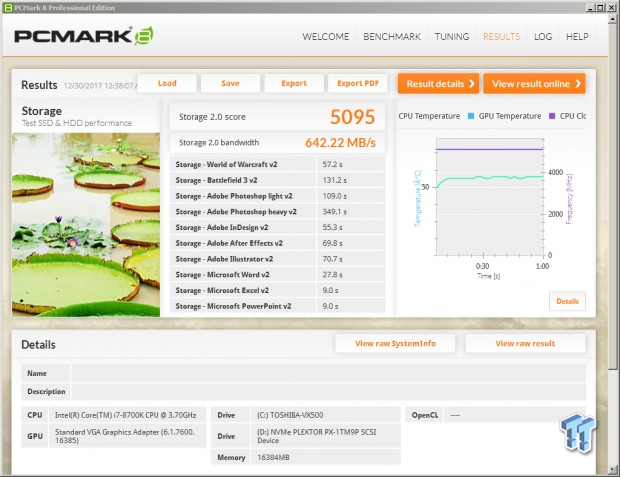
Task: Click the (D:) NVMe PLEXTOR drive entry
Action: pos(317,436)
